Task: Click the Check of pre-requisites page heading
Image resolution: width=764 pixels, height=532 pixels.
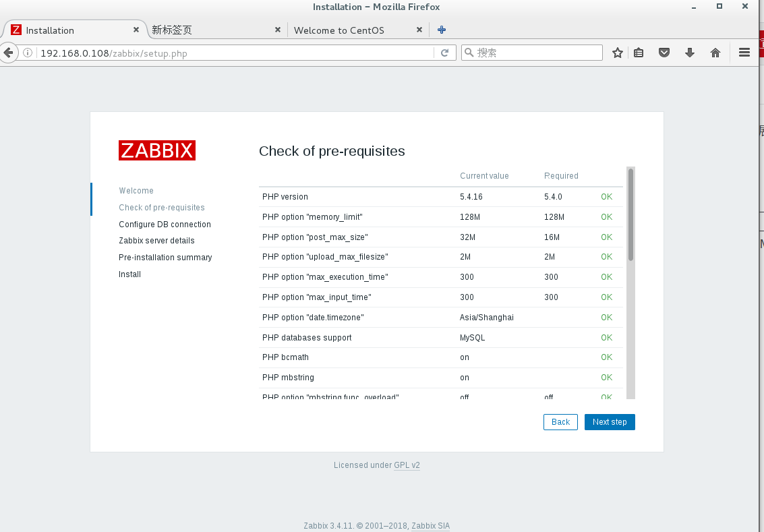Action: [332, 151]
